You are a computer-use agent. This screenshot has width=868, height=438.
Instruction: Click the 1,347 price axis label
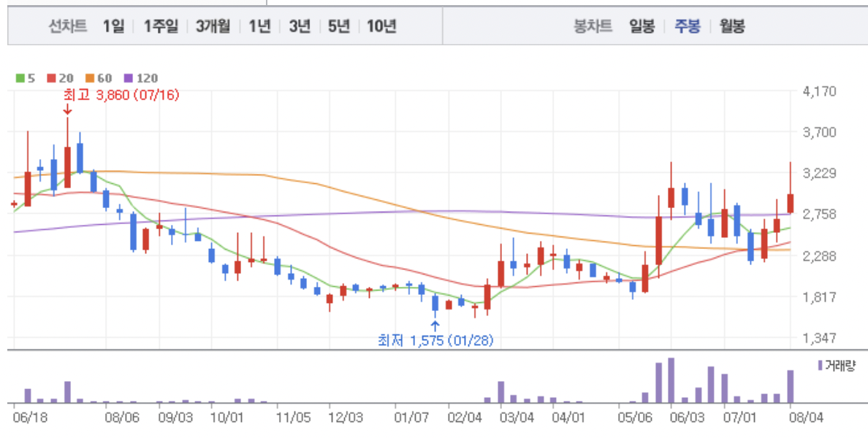click(x=820, y=338)
